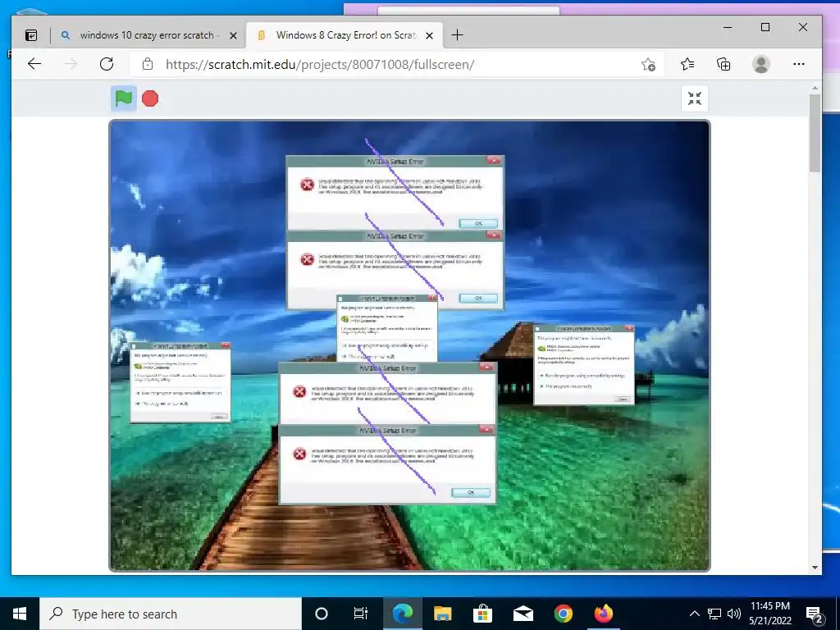Open the Favorites list
The image size is (840, 630).
(x=687, y=64)
